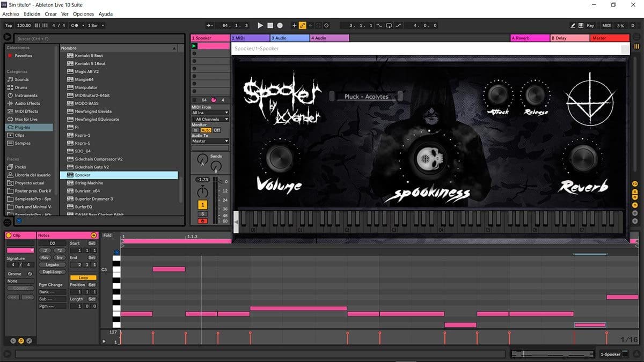The image size is (644, 362).
Task: Select the Samples category icon
Action: [10, 143]
